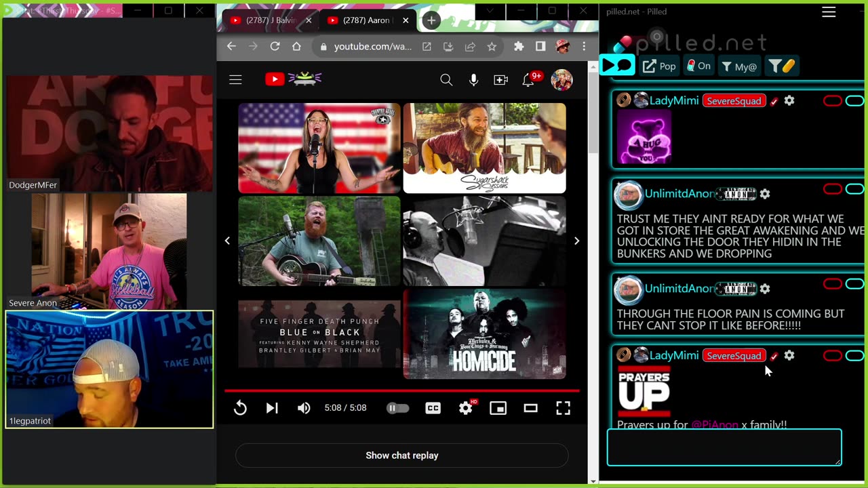Open the link in app icon in the address bar
The height and width of the screenshot is (488, 868).
point(427,46)
